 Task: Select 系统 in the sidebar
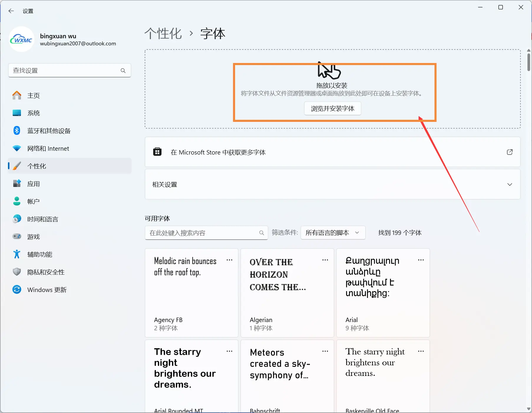tap(34, 113)
